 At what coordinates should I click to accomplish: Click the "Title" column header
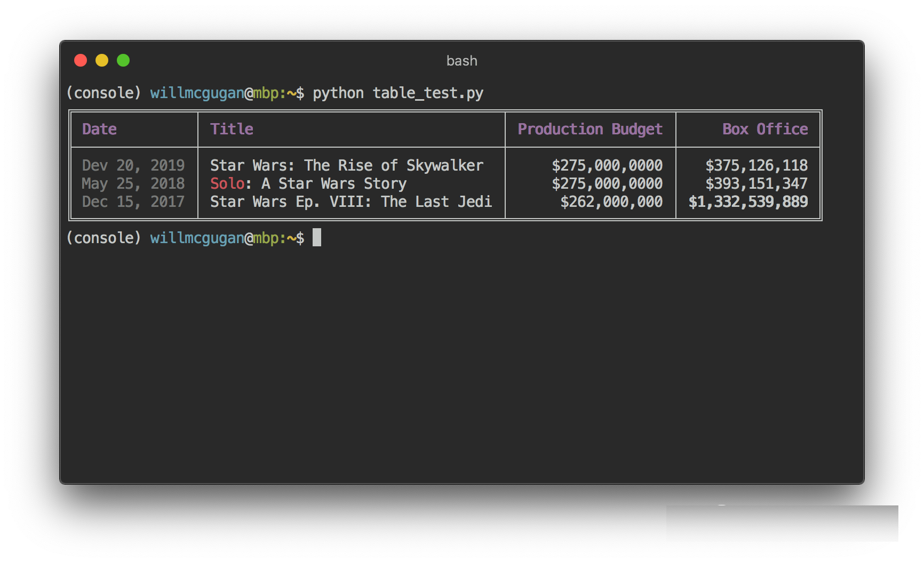tap(232, 129)
